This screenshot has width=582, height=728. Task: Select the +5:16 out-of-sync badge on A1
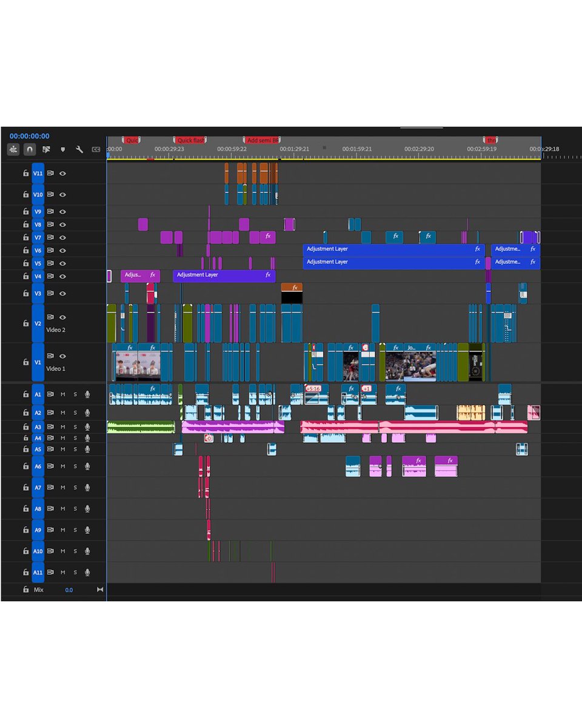click(313, 388)
